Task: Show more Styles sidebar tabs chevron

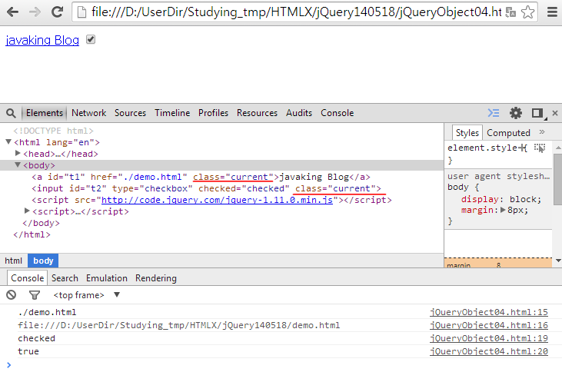Action: tap(542, 132)
